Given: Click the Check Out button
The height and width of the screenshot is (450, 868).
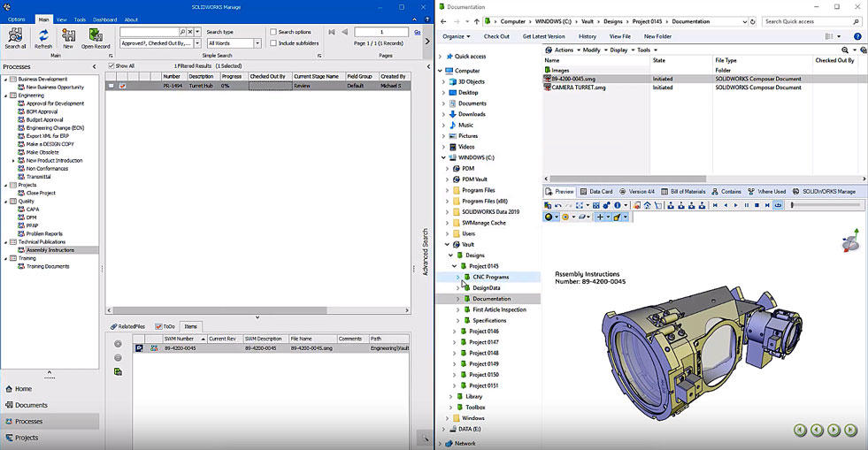Looking at the screenshot, I should (x=495, y=36).
